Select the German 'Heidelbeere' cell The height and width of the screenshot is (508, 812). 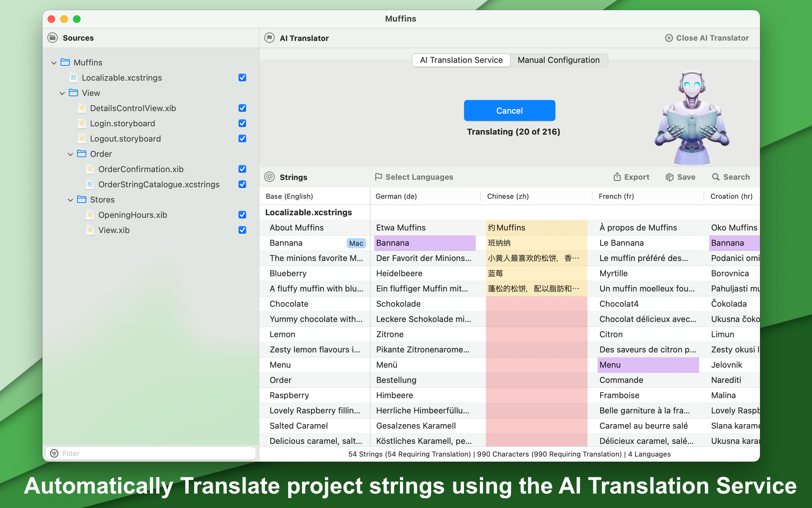point(425,273)
